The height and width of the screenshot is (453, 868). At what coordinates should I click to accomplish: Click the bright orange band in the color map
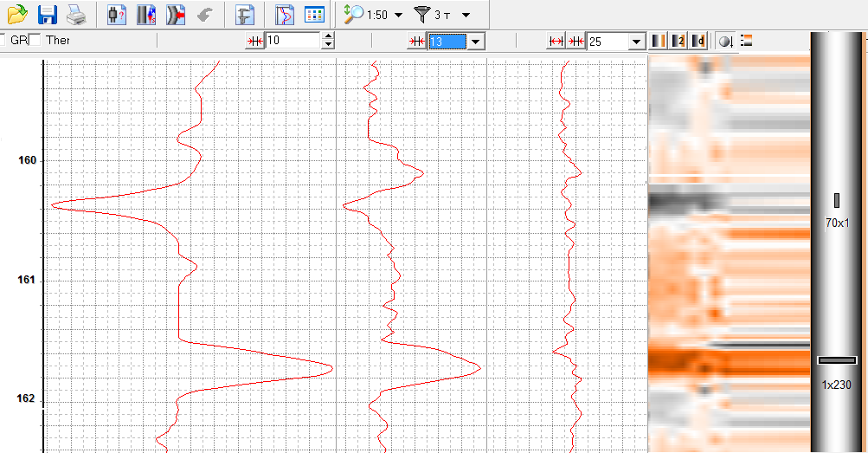tap(729, 361)
